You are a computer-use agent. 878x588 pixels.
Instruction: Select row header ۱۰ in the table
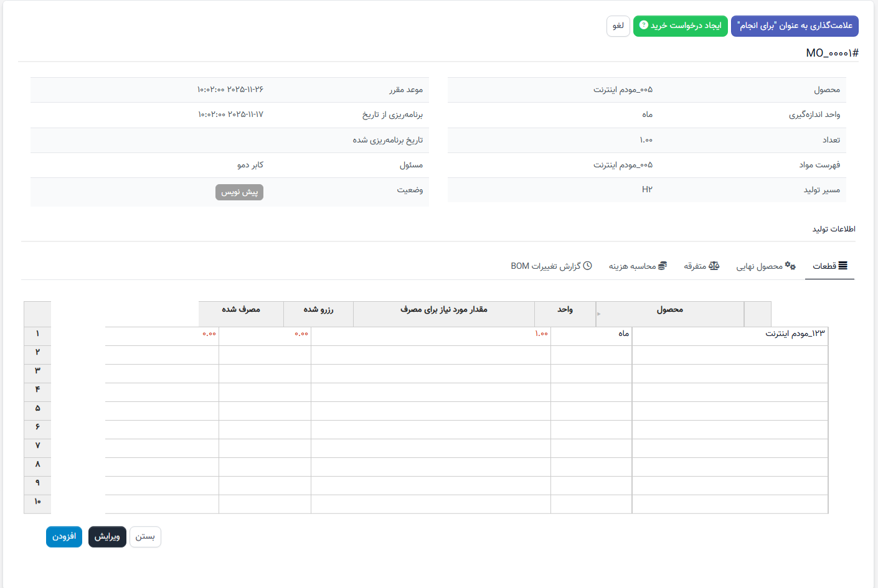pos(37,505)
